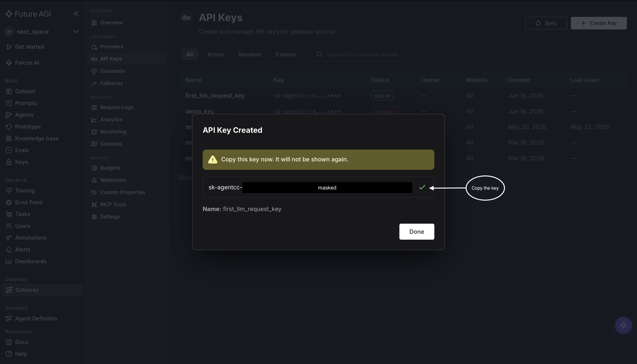Switch to the All keys tab

coord(189,54)
